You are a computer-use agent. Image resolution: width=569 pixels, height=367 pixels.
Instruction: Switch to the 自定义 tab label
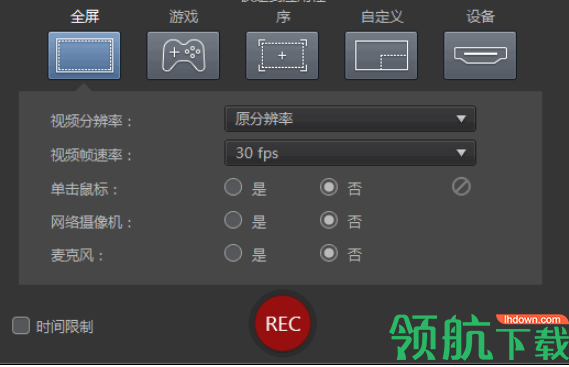(382, 17)
